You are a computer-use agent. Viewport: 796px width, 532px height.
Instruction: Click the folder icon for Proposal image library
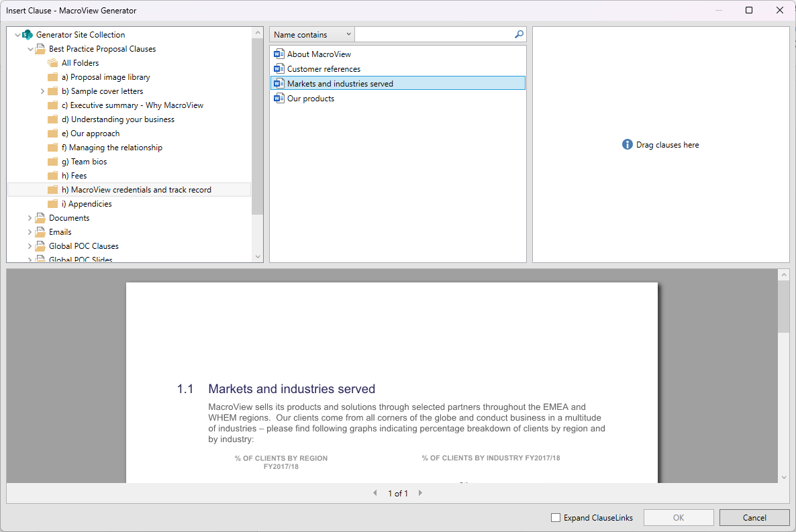click(x=53, y=77)
